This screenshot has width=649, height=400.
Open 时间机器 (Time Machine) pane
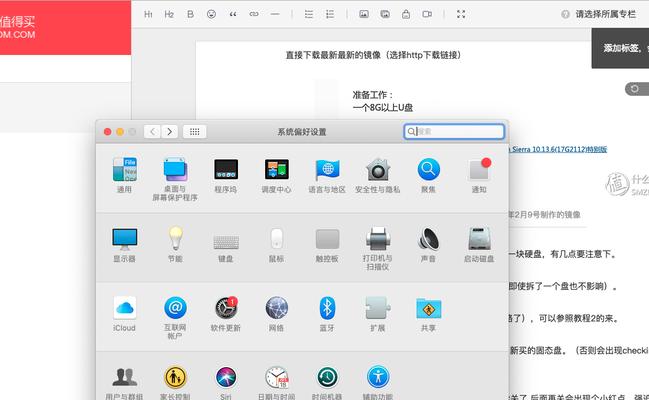coord(327,383)
